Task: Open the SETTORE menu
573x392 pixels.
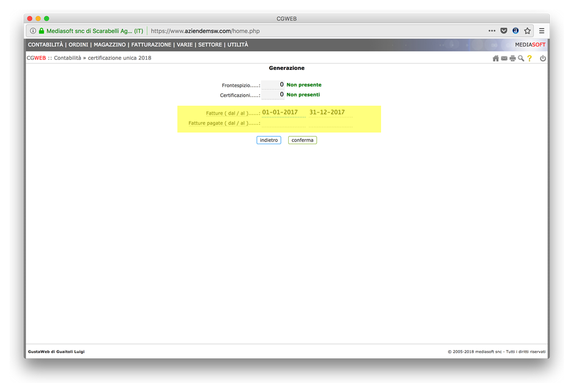Action: [210, 45]
